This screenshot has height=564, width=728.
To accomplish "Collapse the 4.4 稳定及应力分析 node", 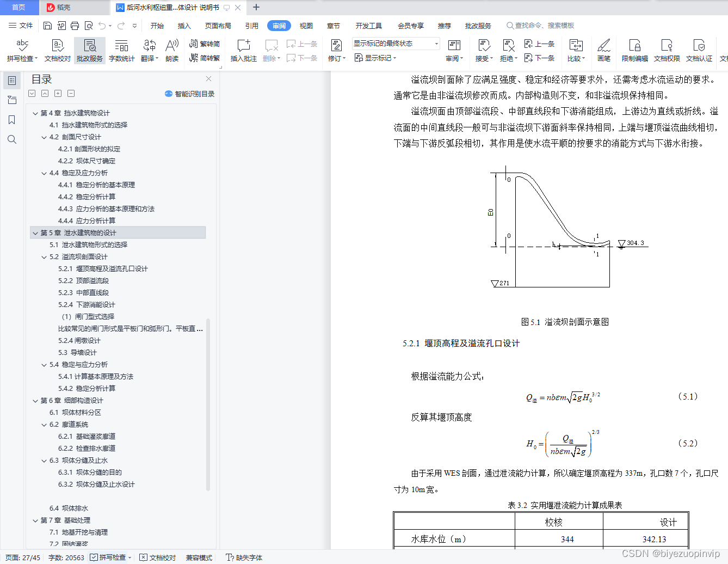I will point(44,173).
